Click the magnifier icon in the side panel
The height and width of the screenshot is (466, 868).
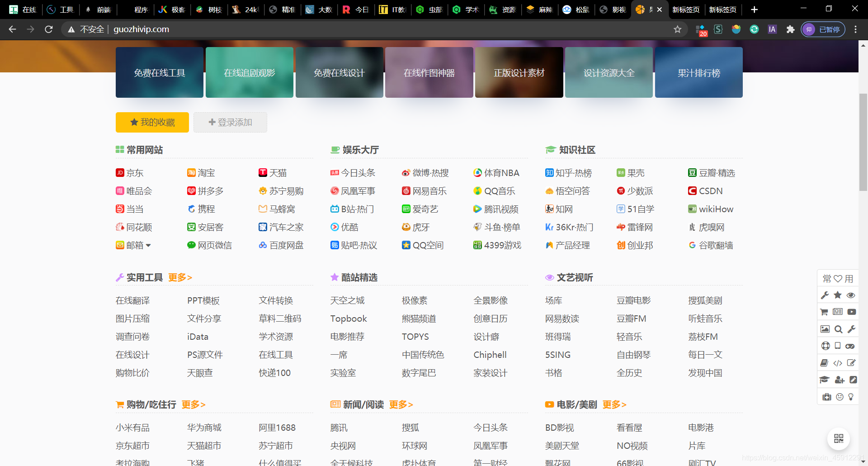tap(838, 329)
